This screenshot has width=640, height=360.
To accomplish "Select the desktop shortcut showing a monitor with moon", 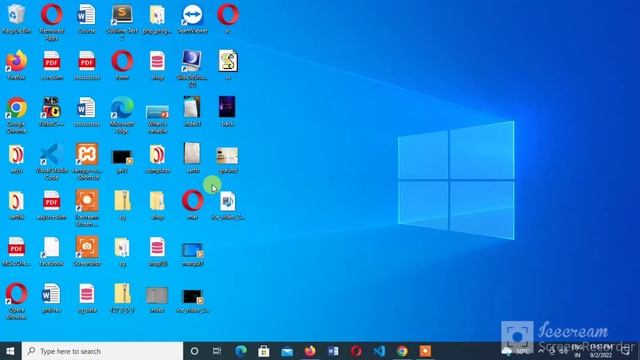I will coord(192,68).
